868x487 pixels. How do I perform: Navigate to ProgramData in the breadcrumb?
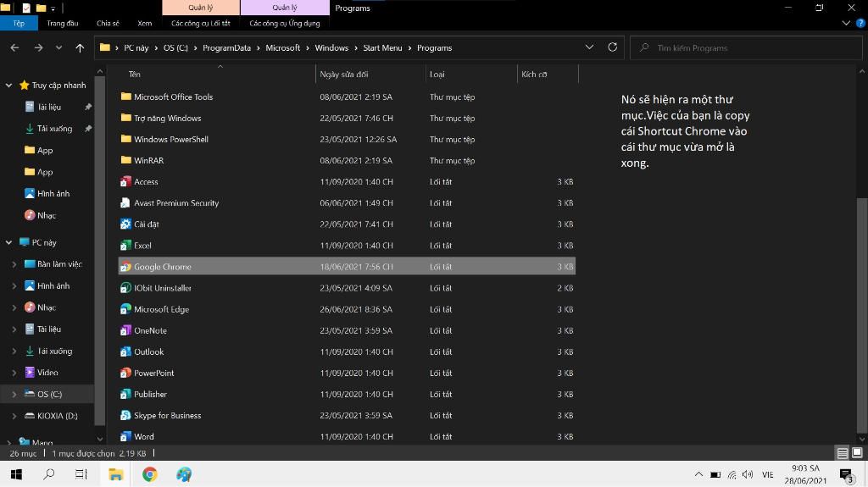point(226,48)
